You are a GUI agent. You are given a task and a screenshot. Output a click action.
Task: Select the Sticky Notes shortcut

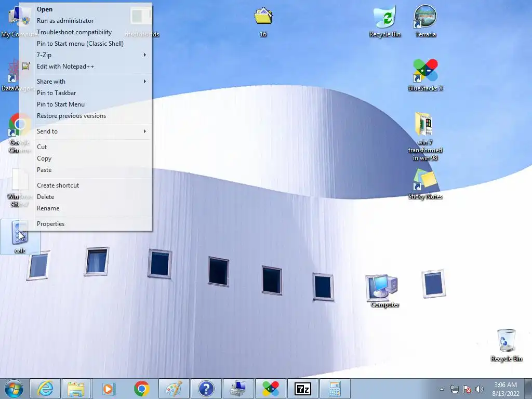pos(425,184)
